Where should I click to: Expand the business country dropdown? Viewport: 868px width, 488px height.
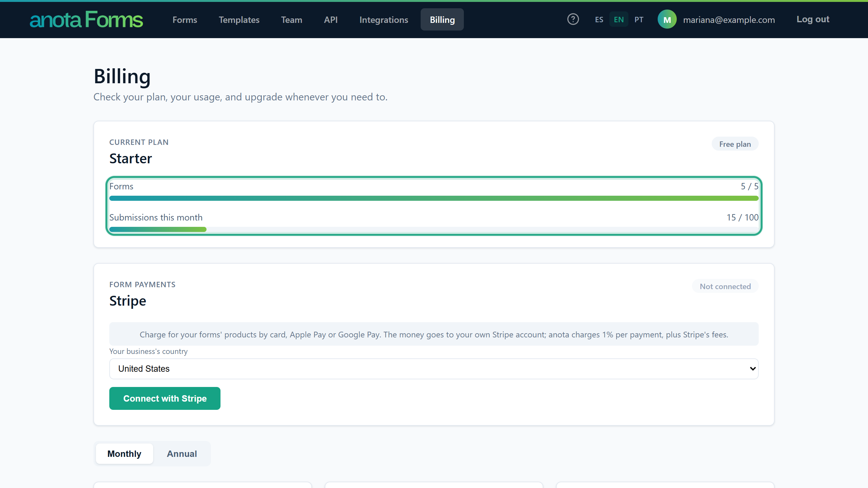tap(434, 369)
